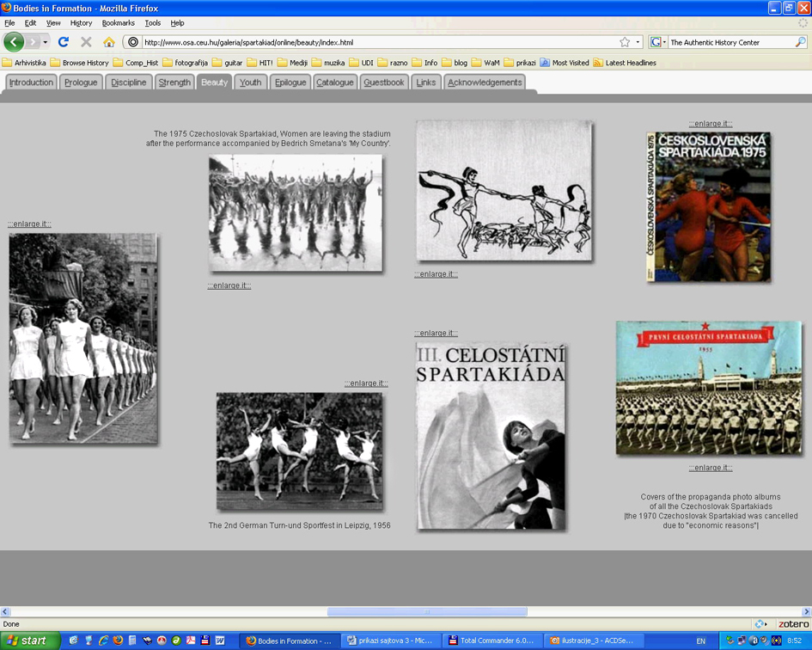This screenshot has width=812, height=650.
Task: Open the Bookmarks menu
Action: tap(118, 23)
